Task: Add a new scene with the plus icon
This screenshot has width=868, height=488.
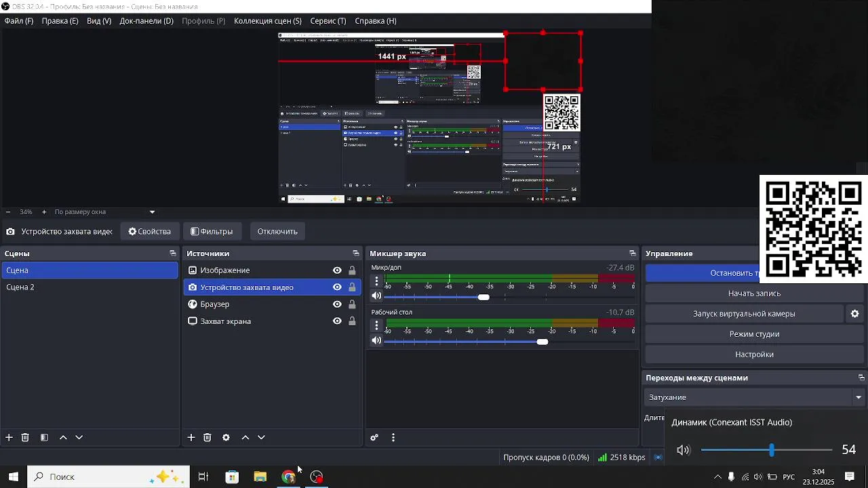Action: [x=9, y=438]
